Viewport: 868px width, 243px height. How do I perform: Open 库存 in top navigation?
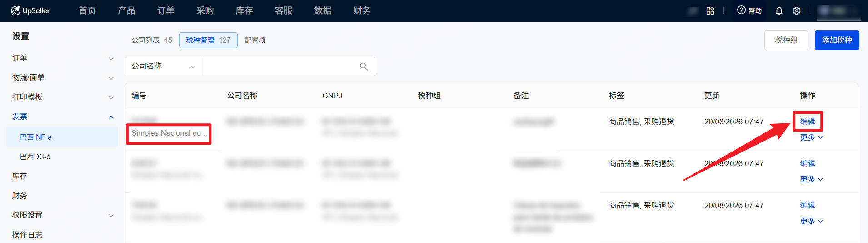coord(244,10)
